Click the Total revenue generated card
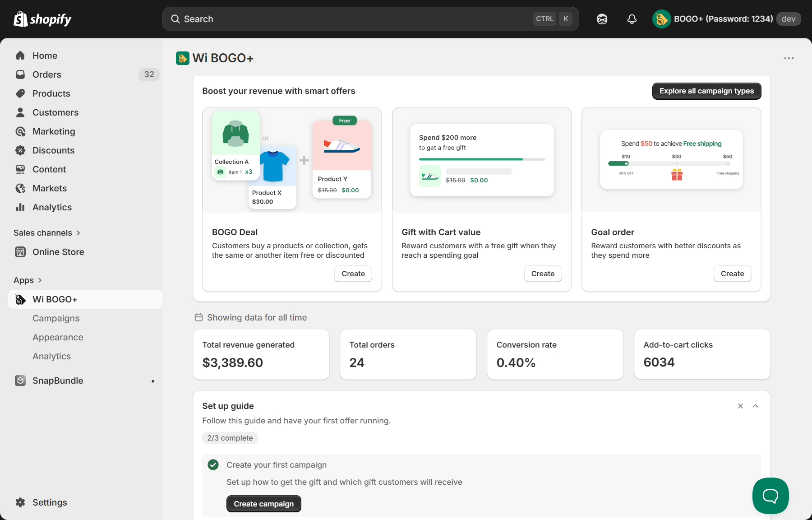 pyautogui.click(x=261, y=354)
